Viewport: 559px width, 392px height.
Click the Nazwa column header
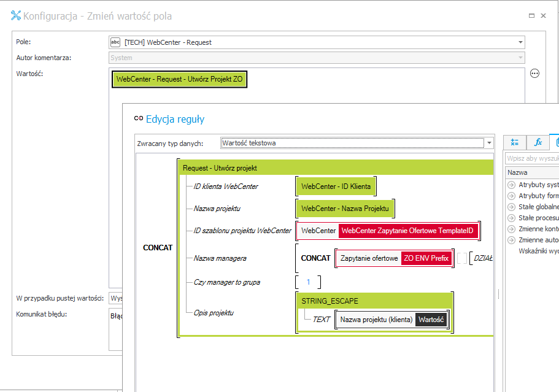pos(532,172)
